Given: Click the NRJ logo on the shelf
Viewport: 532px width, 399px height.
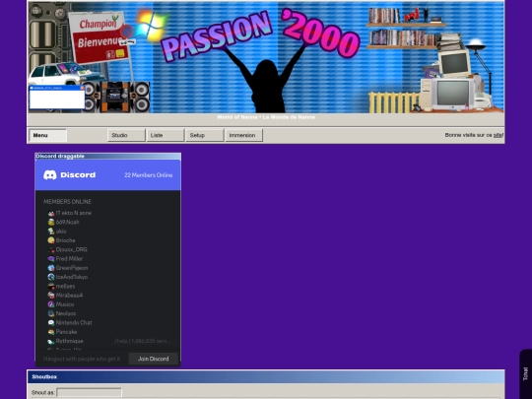Looking at the screenshot, I should 411,15.
